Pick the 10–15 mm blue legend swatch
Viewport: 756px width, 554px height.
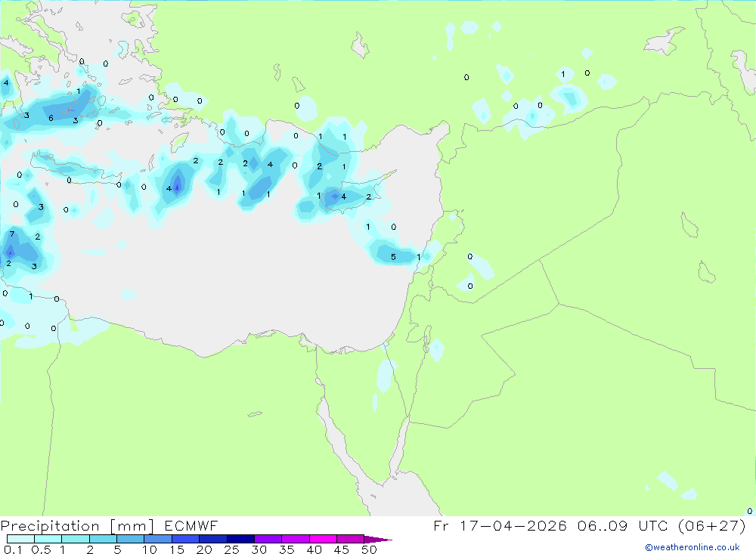[158, 539]
